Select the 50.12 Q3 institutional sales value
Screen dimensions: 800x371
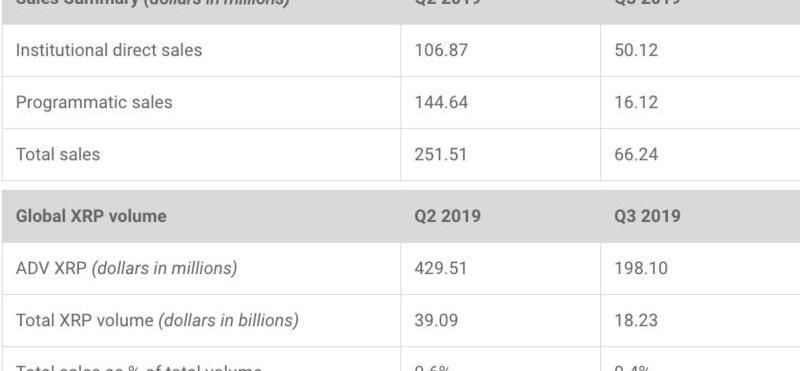[636, 50]
